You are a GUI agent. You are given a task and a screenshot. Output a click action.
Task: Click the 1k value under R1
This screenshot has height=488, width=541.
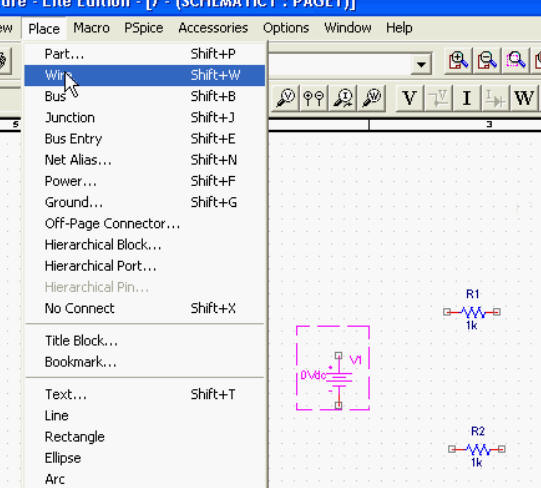471,325
